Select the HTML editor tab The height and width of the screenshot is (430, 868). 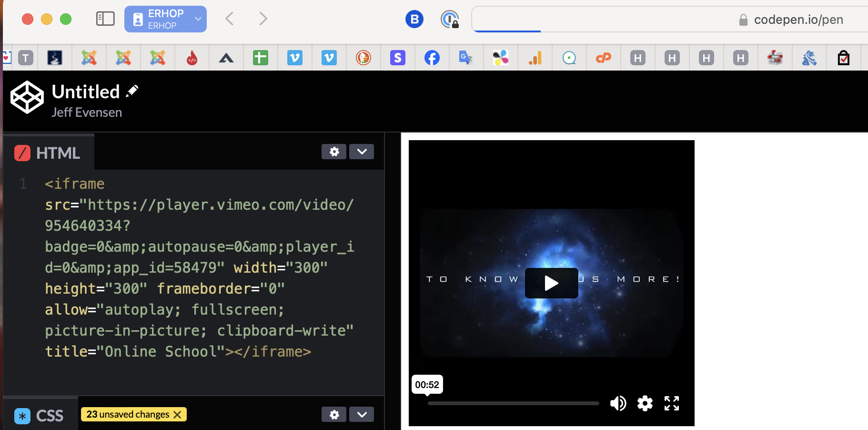click(x=48, y=153)
